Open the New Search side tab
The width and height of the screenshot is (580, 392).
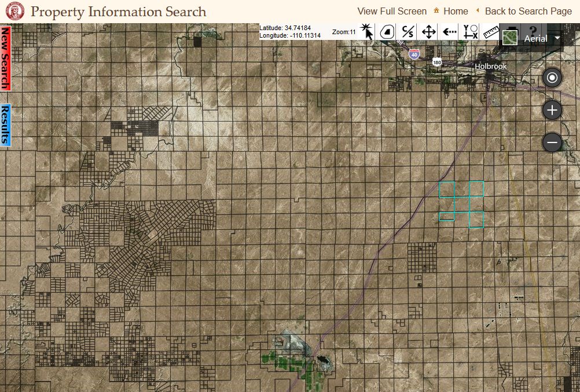tap(5, 58)
